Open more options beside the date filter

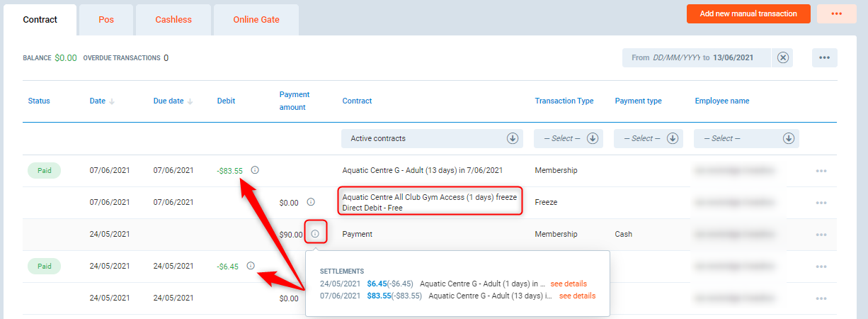pos(825,57)
